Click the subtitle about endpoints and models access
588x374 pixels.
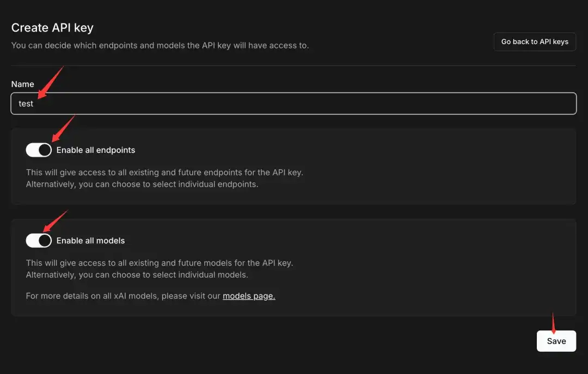[160, 45]
